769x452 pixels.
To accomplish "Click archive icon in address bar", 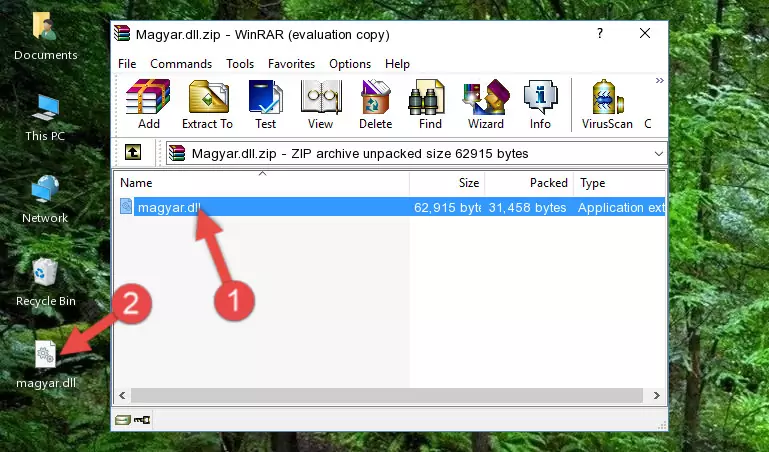I will (177, 153).
